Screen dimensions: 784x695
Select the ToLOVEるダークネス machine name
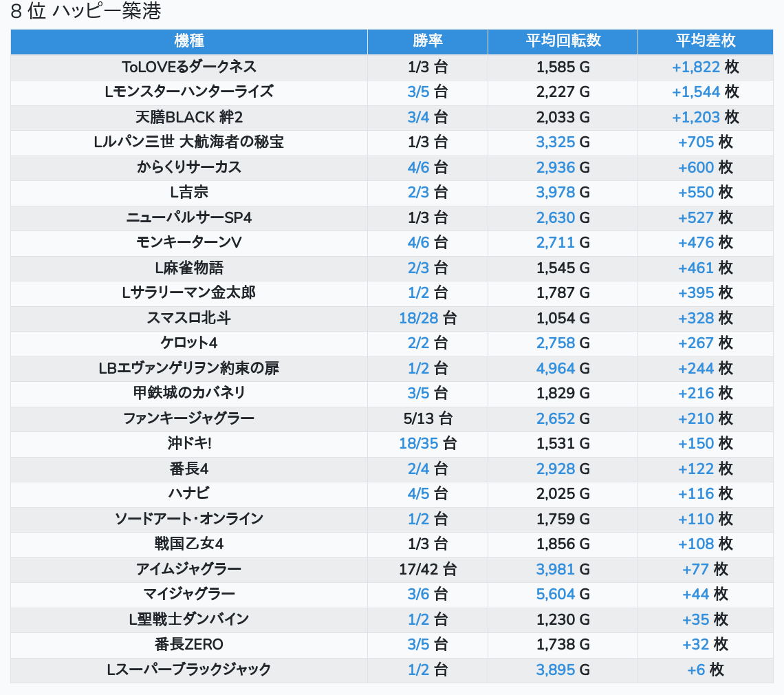189,67
